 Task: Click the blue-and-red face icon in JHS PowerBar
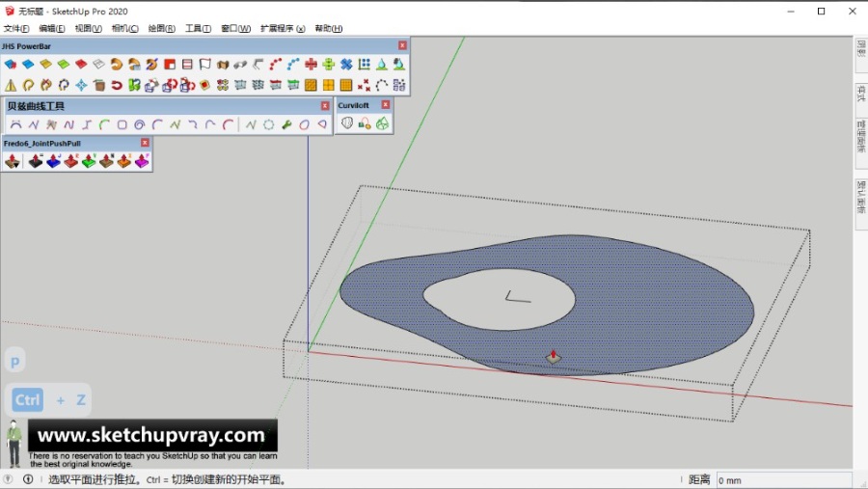(11, 65)
